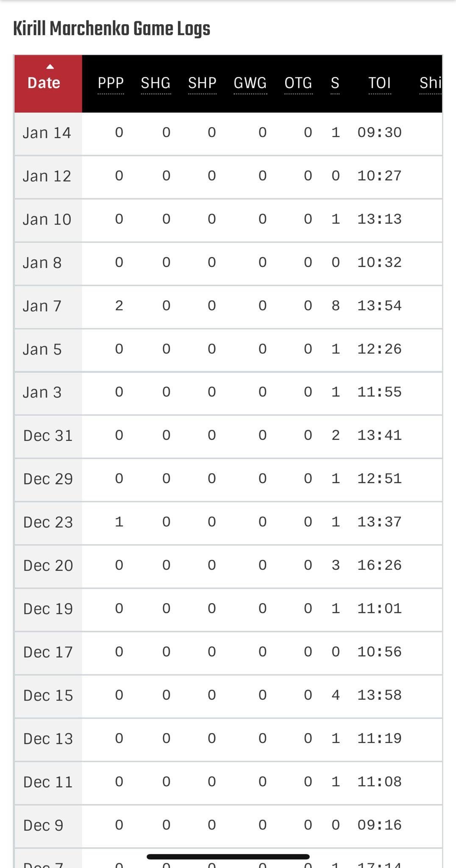Click the Dec 20 date cell
This screenshot has height=868, width=456.
click(x=48, y=565)
